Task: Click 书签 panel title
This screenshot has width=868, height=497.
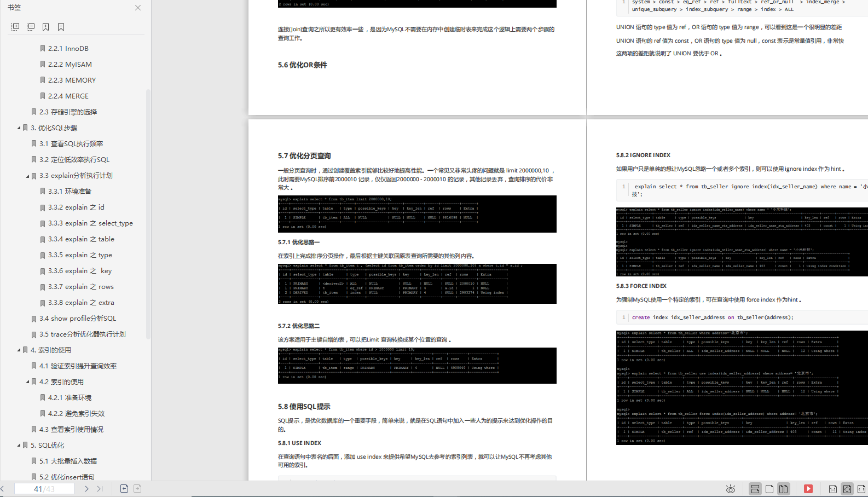Action: click(14, 8)
